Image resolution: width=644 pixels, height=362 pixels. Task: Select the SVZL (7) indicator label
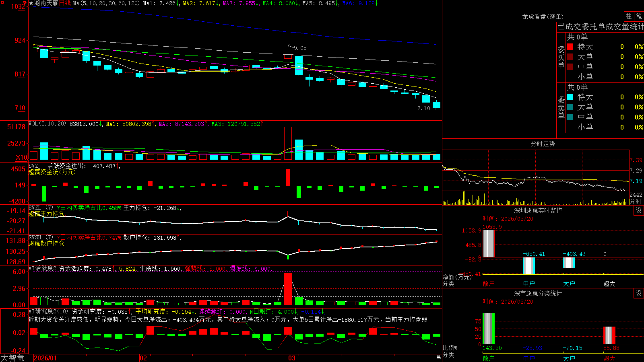tap(41, 208)
